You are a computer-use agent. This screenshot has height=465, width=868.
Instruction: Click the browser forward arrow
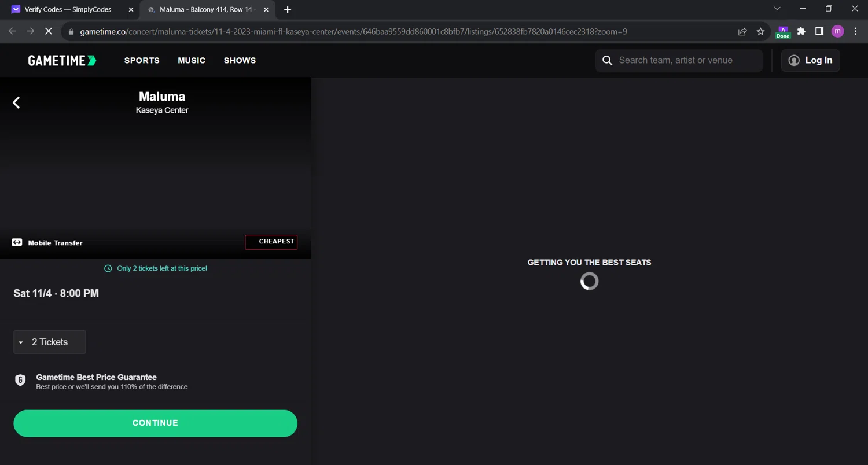(31, 31)
